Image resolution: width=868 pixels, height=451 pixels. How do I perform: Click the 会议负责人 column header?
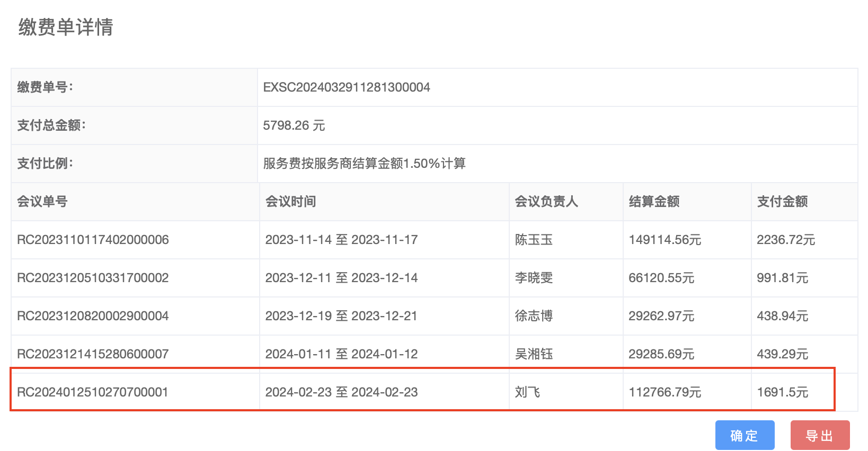coord(546,202)
